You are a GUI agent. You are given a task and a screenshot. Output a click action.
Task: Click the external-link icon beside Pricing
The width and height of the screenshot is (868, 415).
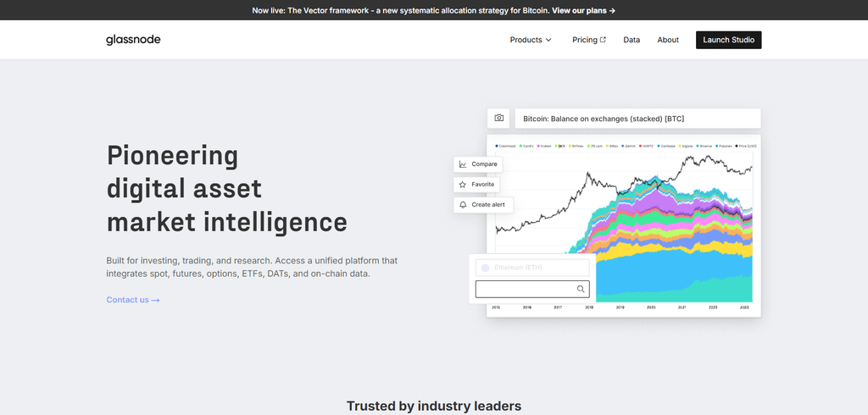coord(604,39)
